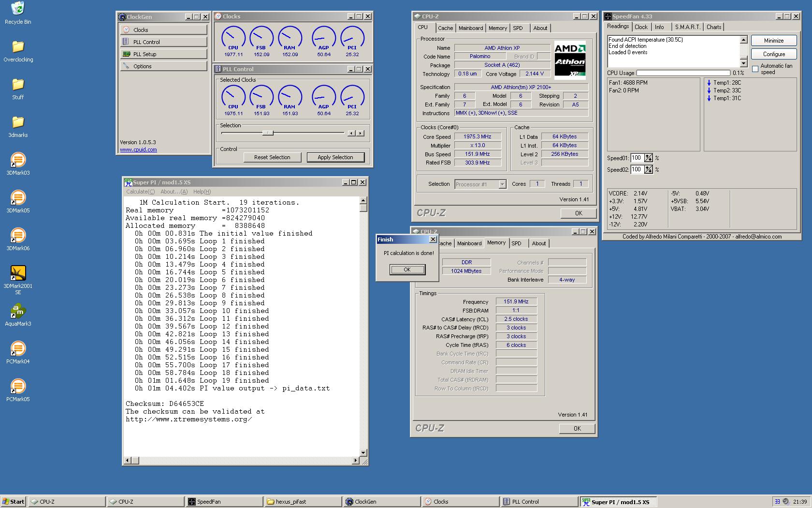Select the RAM gauge in PLL Control

290,97
